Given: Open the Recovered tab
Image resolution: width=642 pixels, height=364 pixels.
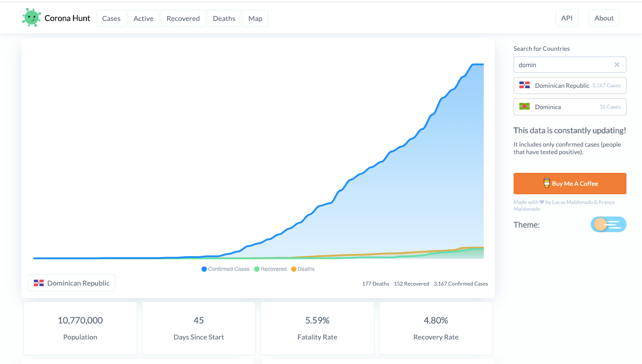Looking at the screenshot, I should click(x=183, y=18).
